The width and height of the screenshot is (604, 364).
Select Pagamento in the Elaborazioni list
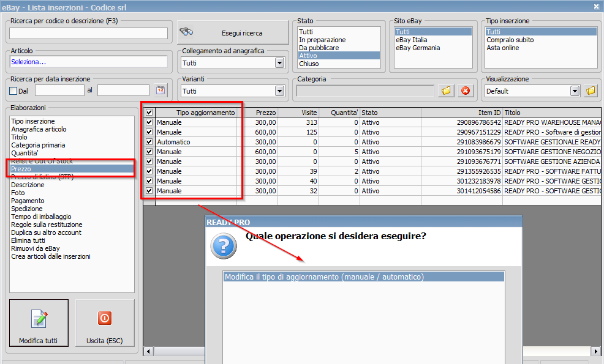coord(72,201)
